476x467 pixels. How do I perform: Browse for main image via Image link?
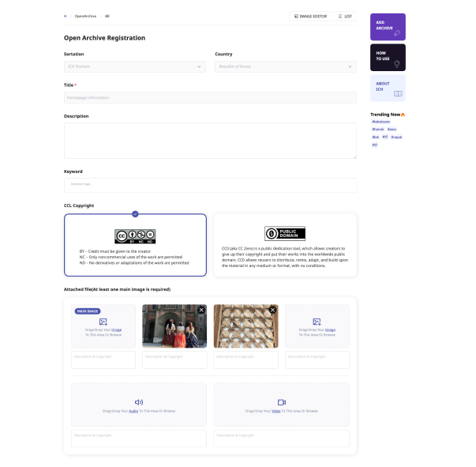coord(116,330)
